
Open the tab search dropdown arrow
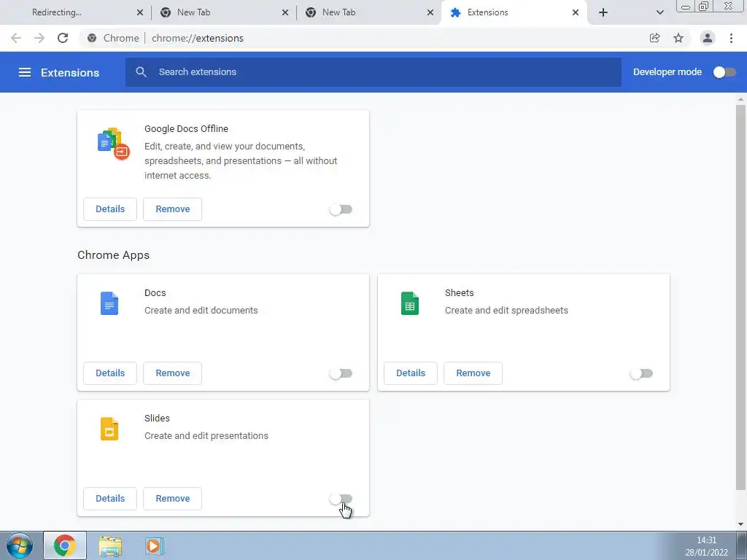tap(659, 12)
